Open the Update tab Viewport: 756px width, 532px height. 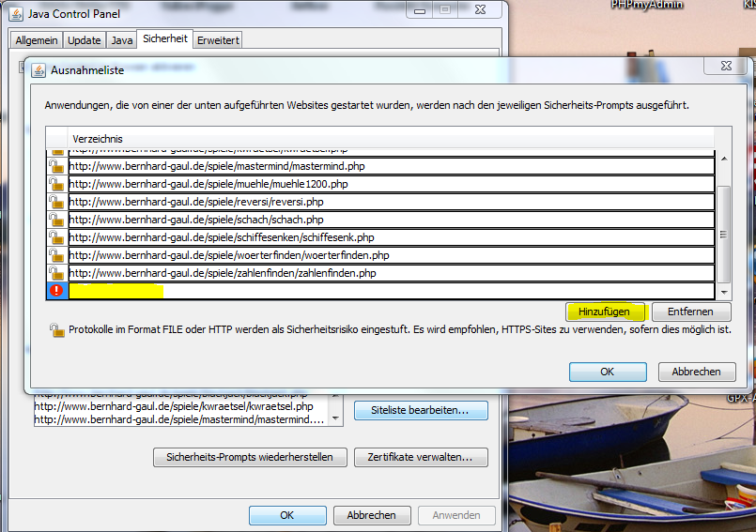(85, 40)
